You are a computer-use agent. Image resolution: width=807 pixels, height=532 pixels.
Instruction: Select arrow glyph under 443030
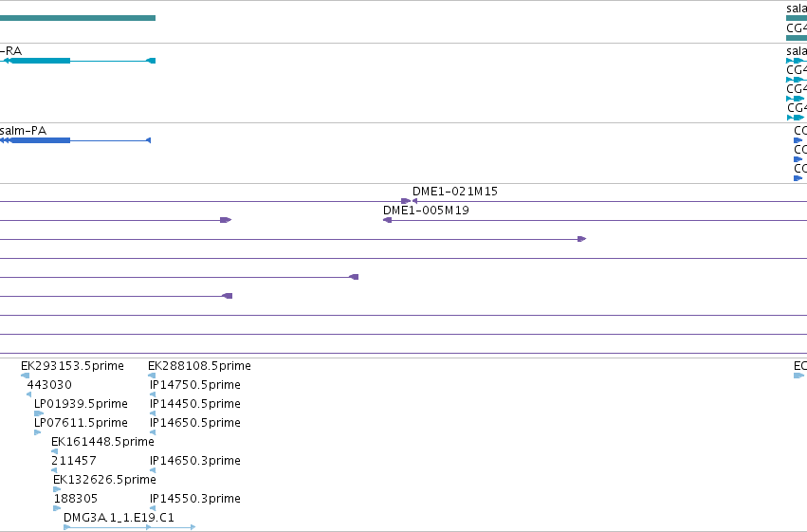click(x=28, y=394)
